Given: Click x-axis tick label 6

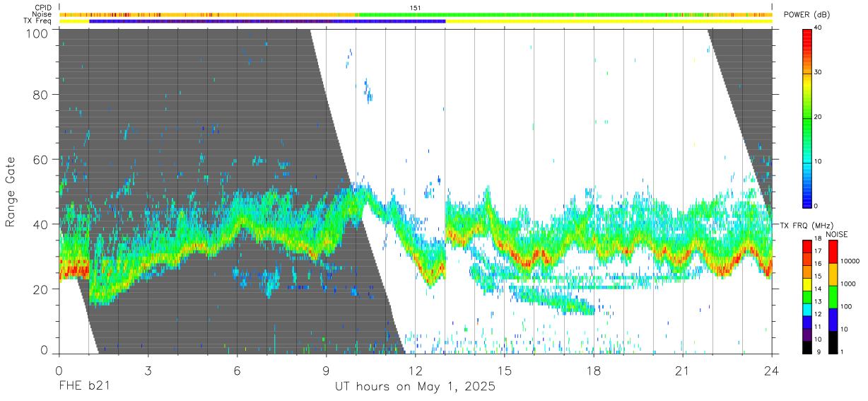Looking at the screenshot, I should 237,370.
